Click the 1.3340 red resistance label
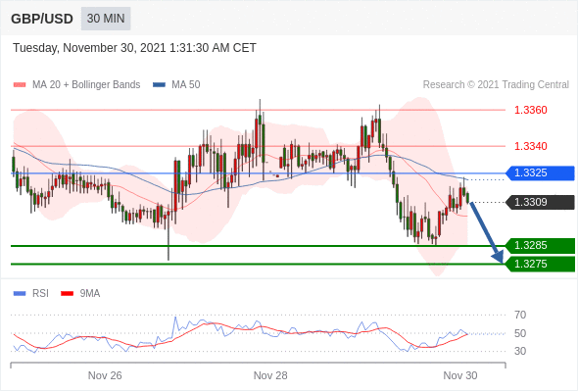 click(530, 146)
